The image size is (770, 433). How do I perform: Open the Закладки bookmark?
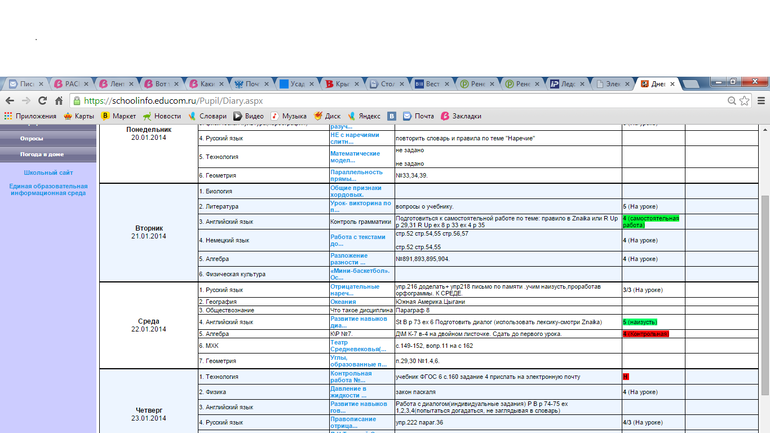click(461, 116)
